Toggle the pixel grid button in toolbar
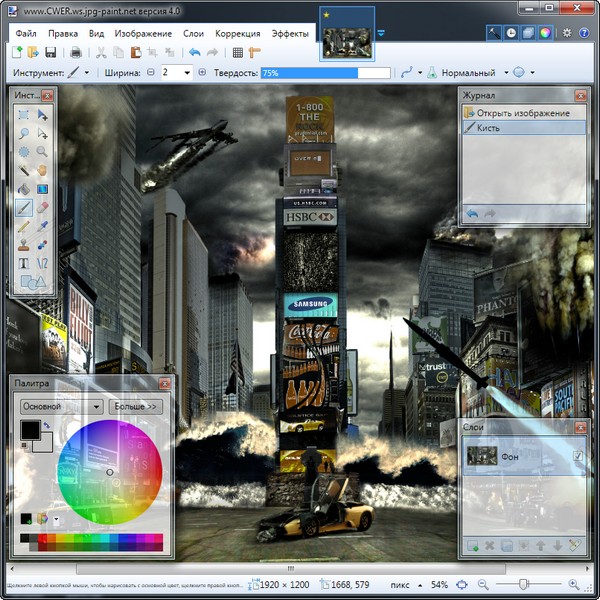The image size is (600, 600). [237, 52]
